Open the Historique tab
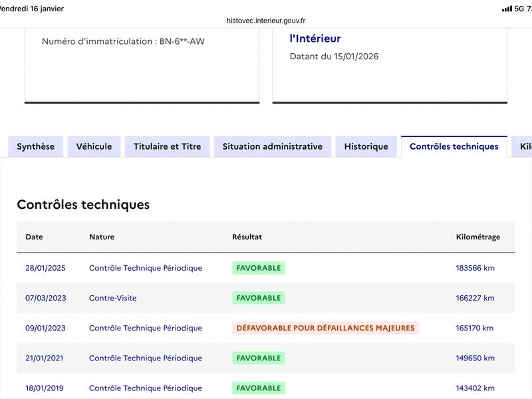532x399 pixels. [366, 146]
